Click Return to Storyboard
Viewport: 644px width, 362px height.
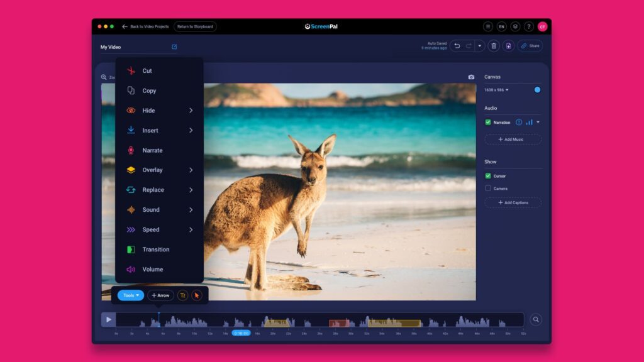pos(194,26)
